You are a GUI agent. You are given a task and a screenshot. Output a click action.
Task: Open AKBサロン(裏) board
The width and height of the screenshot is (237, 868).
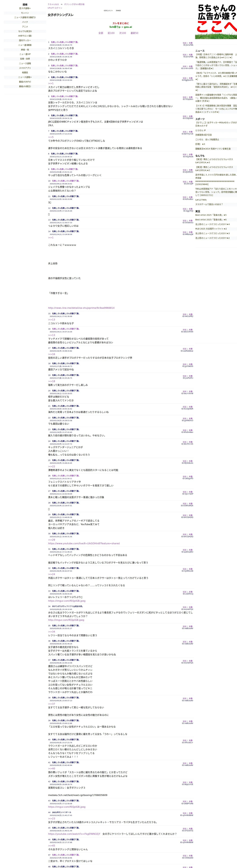(25, 36)
